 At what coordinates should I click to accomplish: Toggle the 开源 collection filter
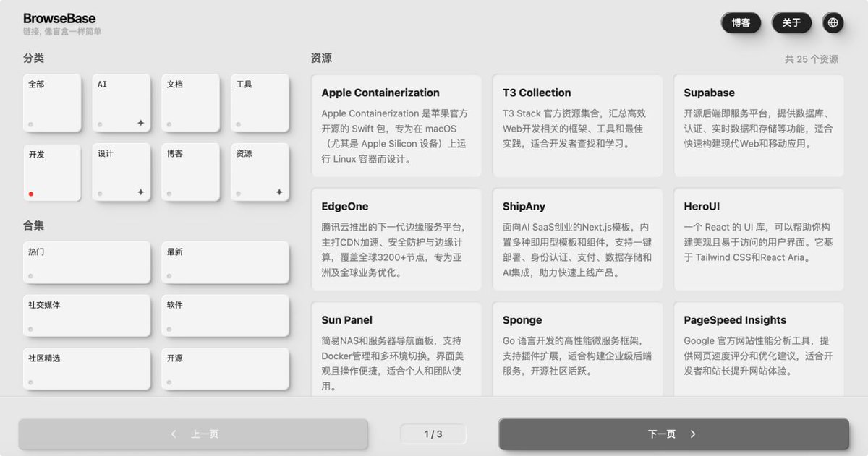[225, 369]
